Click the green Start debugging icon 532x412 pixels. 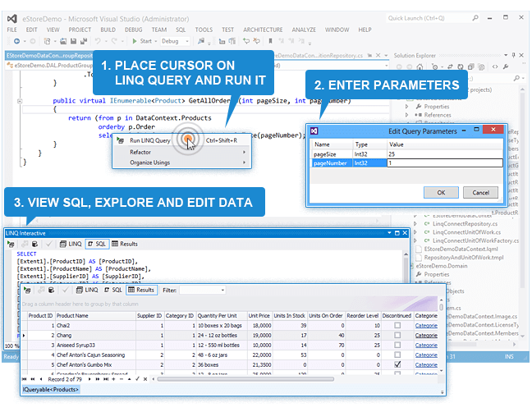(x=134, y=41)
